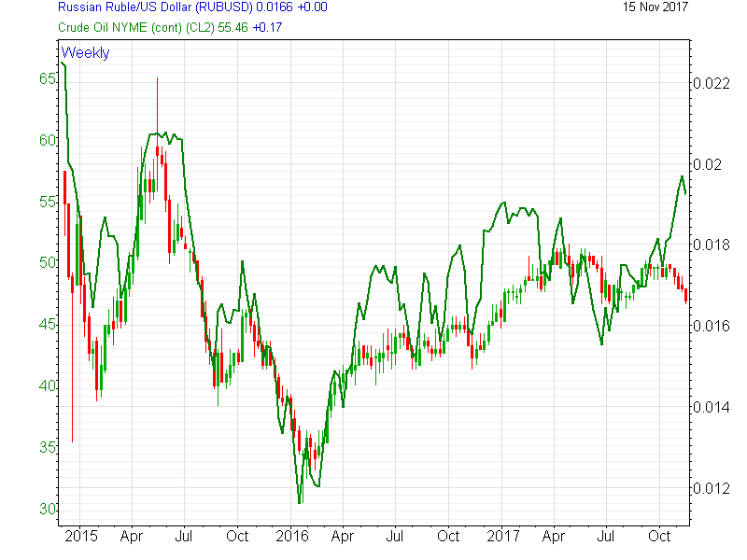Click the left axis value 55
This screenshot has width=747, height=560.
(48, 202)
